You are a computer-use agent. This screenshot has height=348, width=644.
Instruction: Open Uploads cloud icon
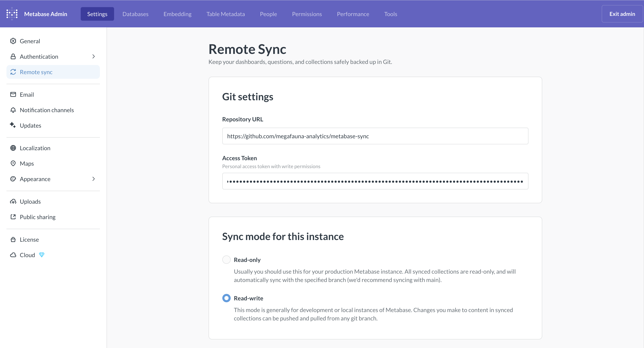tap(13, 202)
